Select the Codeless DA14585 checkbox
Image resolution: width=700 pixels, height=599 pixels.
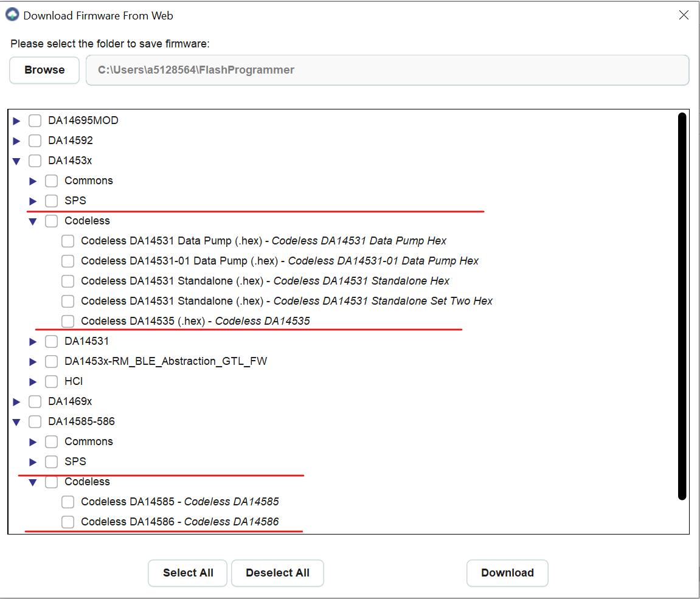[68, 502]
